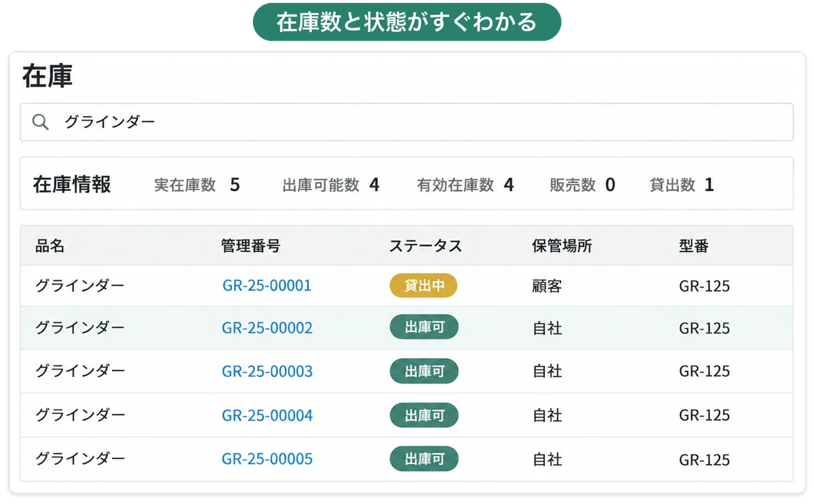Select the 顧客 storage location cell

click(x=547, y=285)
